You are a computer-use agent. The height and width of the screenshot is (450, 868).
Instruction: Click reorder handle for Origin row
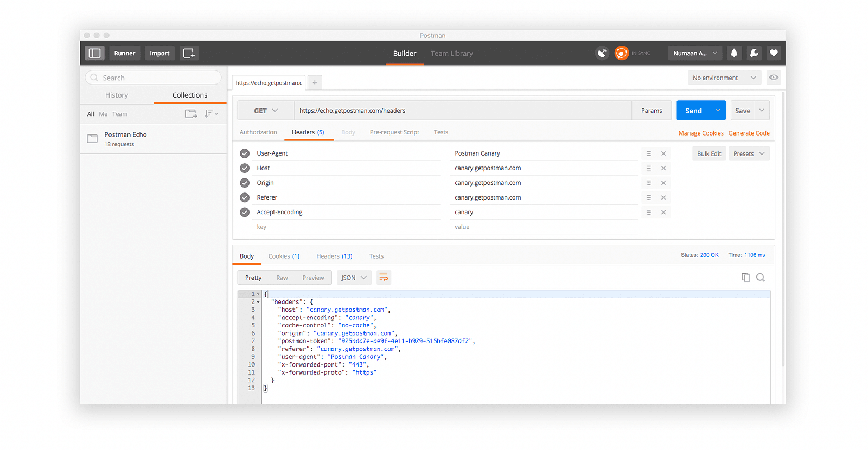pyautogui.click(x=649, y=183)
